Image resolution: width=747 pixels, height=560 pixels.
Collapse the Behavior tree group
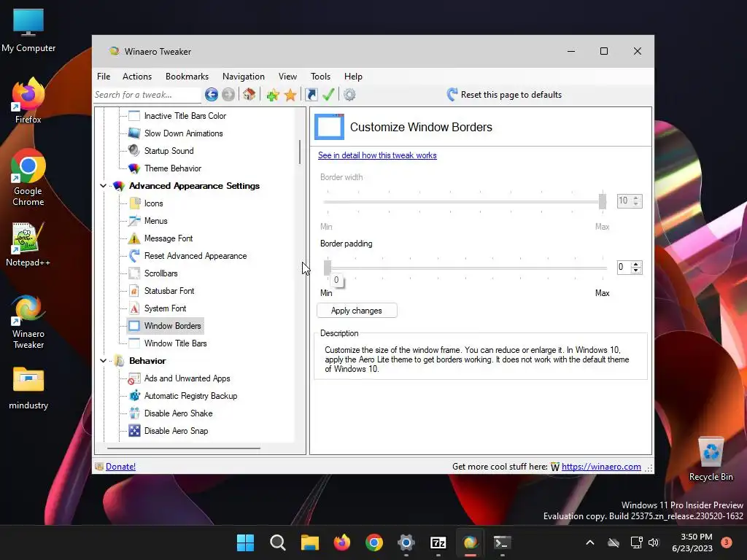click(103, 360)
